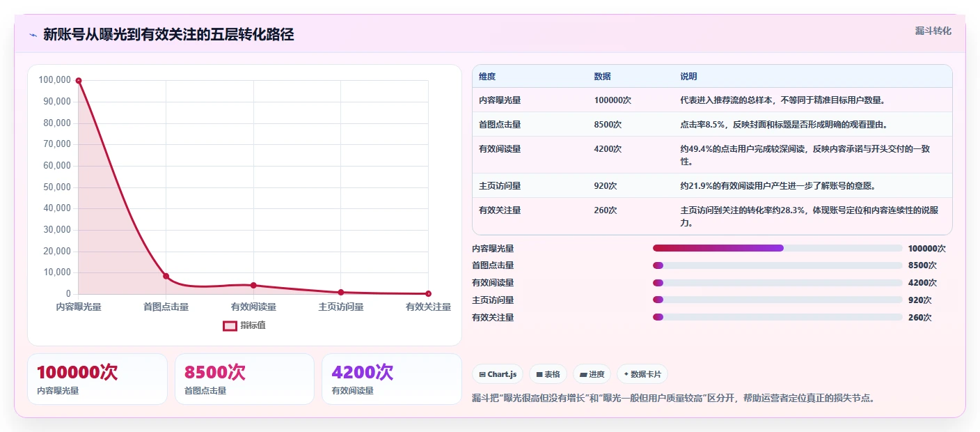Viewport: 980px width, 432px height.
Task: Open the 100000次 内容曝光量 data card
Action: click(x=97, y=379)
